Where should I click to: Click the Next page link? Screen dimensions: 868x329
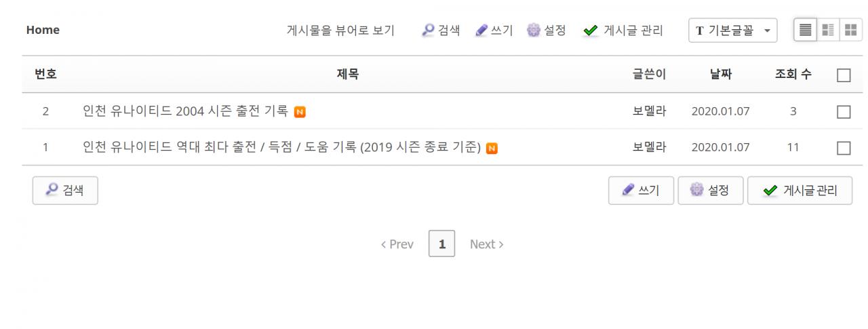[x=487, y=244]
